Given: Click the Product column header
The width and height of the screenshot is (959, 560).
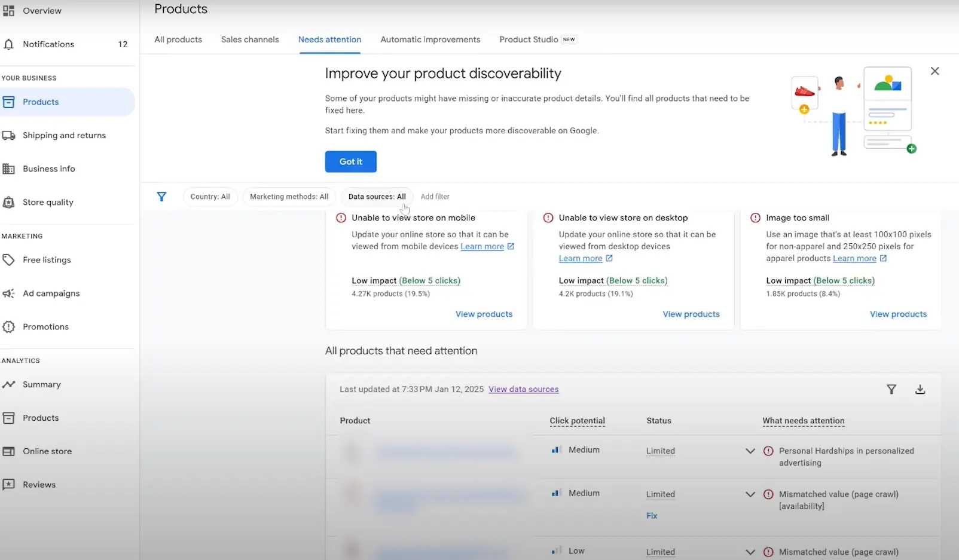Looking at the screenshot, I should pos(355,421).
